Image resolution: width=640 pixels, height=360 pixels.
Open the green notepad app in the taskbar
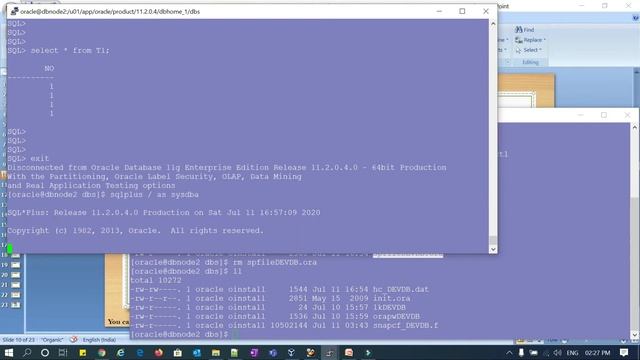click(234, 353)
